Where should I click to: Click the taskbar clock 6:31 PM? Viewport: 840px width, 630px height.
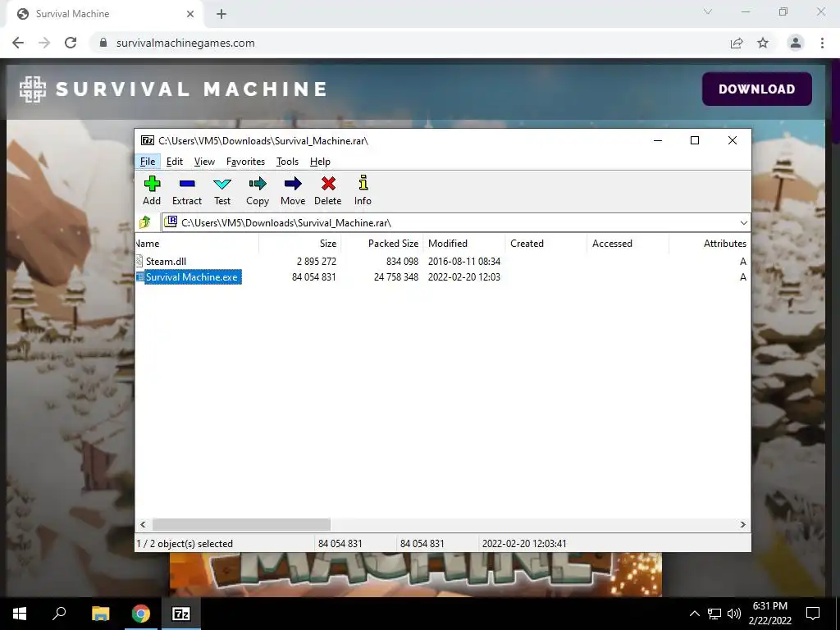pyautogui.click(x=769, y=606)
